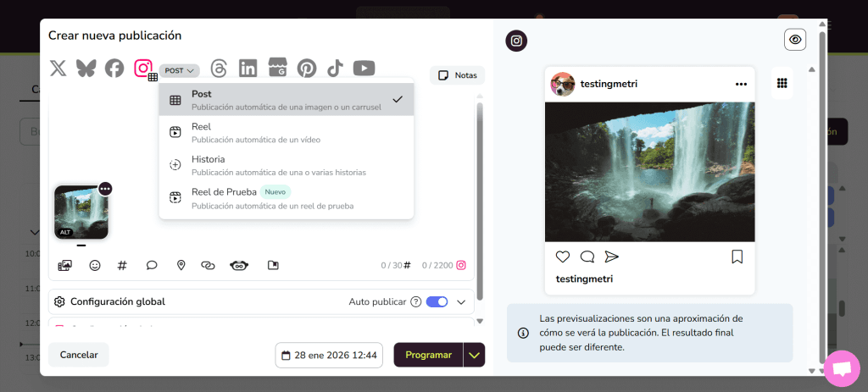
Task: Click the share paper plane icon
Action: [611, 257]
